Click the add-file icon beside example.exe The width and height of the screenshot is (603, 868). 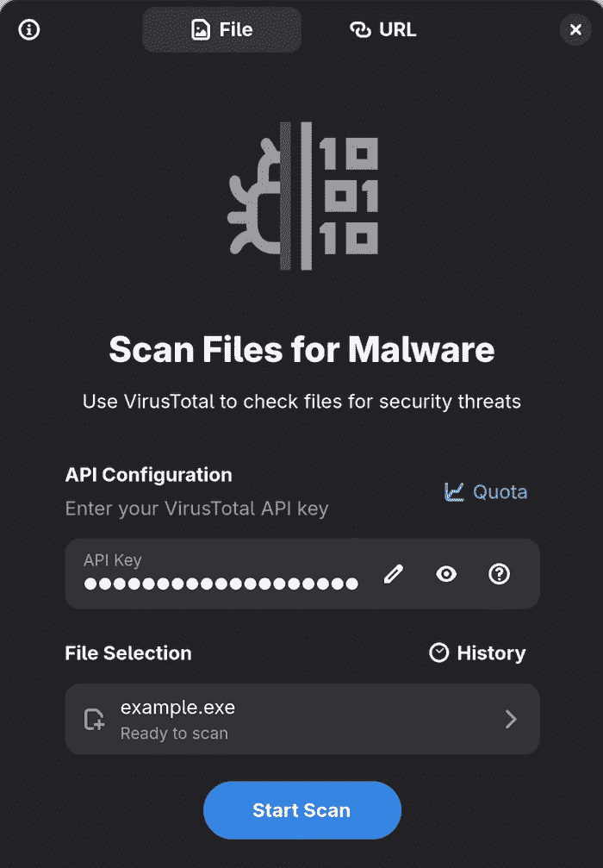click(x=94, y=720)
